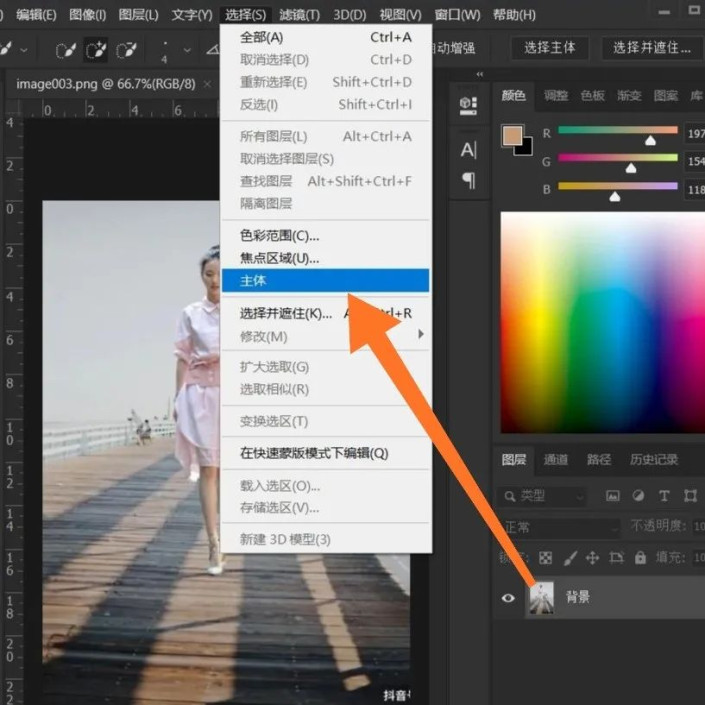Open the Paragraph panel icon
The width and height of the screenshot is (705, 705).
468,180
